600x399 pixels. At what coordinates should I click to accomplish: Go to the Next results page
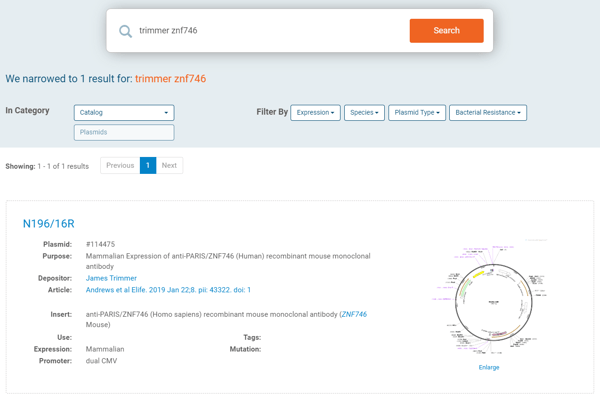click(x=169, y=165)
